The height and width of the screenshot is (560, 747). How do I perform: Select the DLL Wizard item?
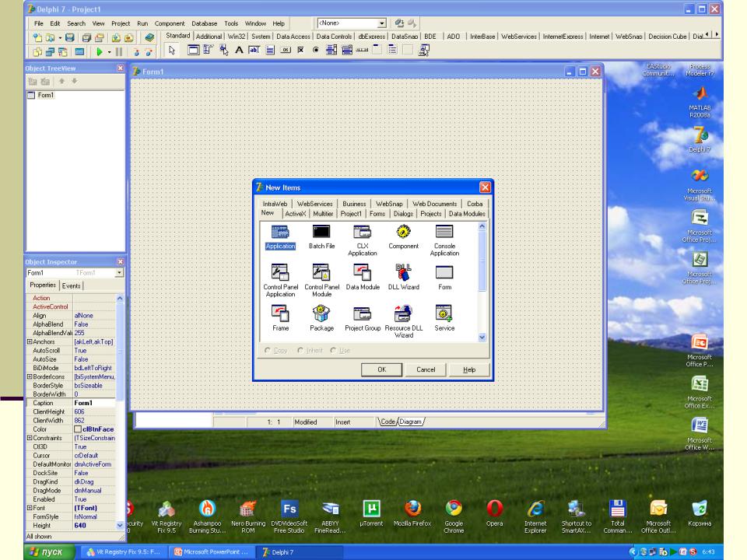(404, 278)
